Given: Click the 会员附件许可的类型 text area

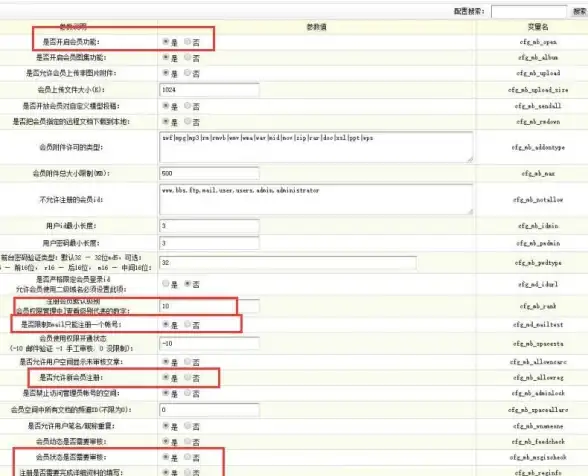Looking at the screenshot, I should [316, 147].
